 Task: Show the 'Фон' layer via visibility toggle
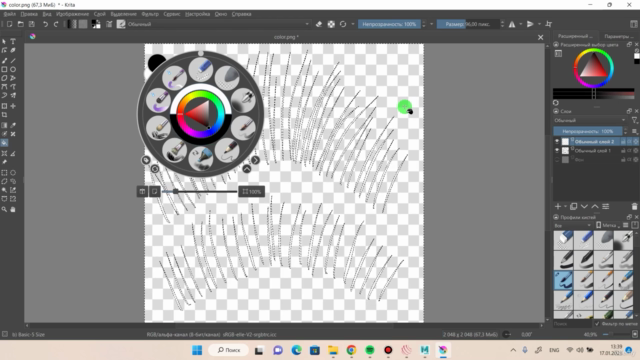[x=557, y=160]
